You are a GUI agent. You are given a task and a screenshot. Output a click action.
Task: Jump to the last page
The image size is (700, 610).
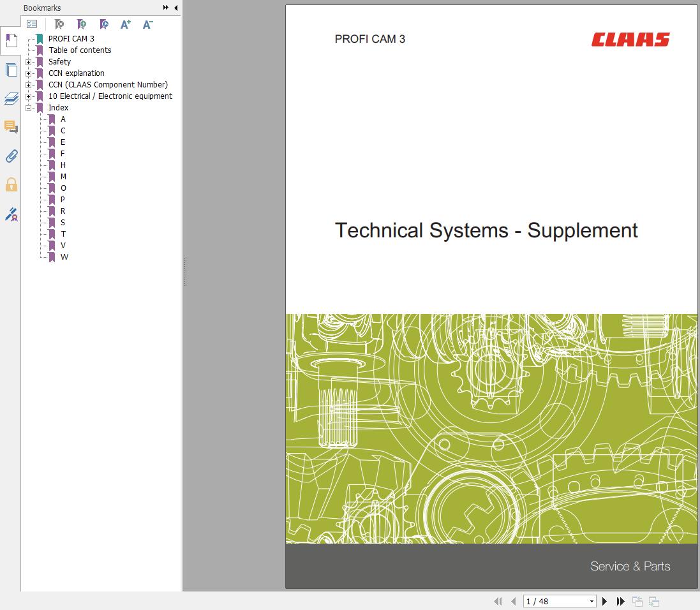pyautogui.click(x=620, y=601)
